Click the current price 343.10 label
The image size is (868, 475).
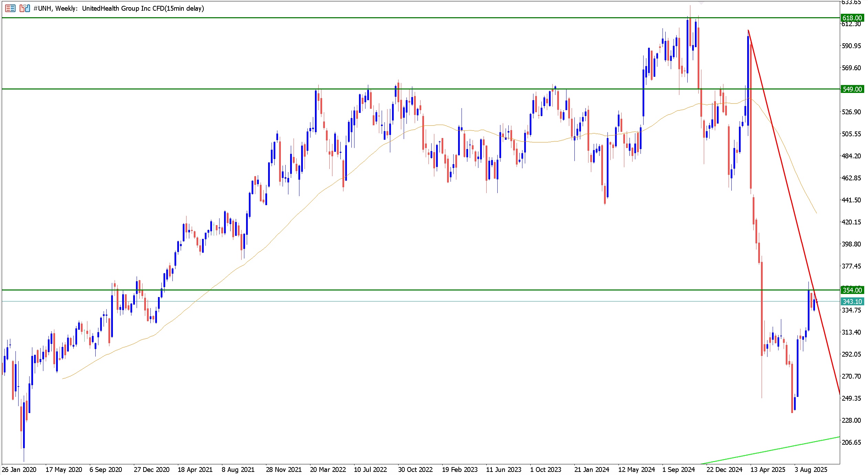coord(852,302)
